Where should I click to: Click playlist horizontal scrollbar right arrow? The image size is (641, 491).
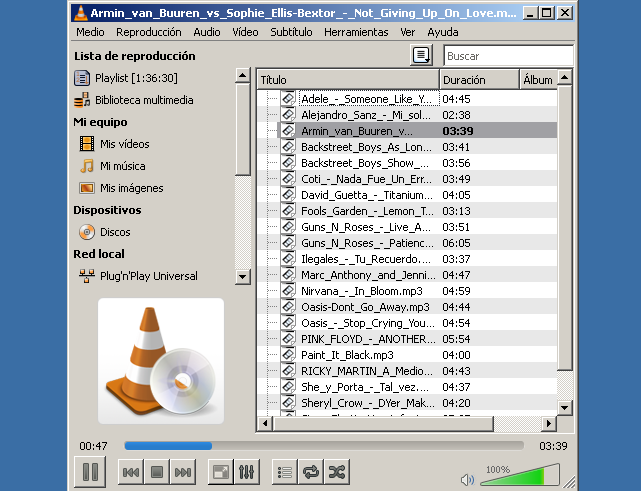549,424
